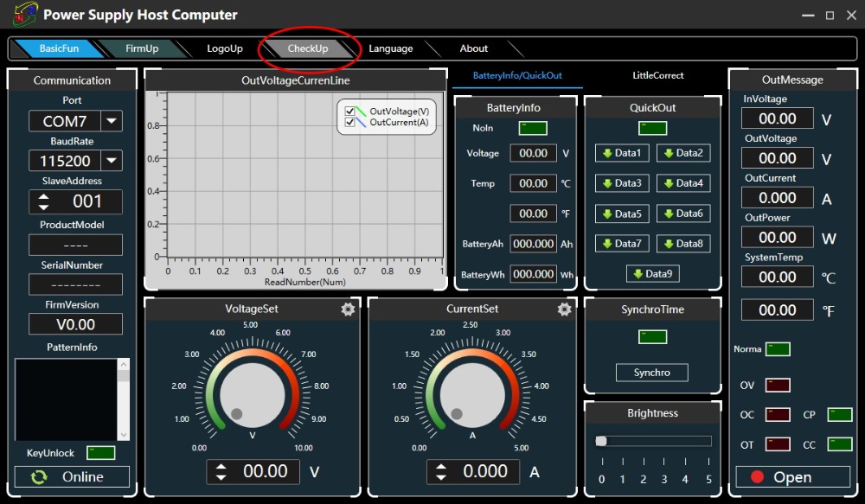Click the green refresh icon beside Online
The width and height of the screenshot is (865, 504).
click(39, 477)
